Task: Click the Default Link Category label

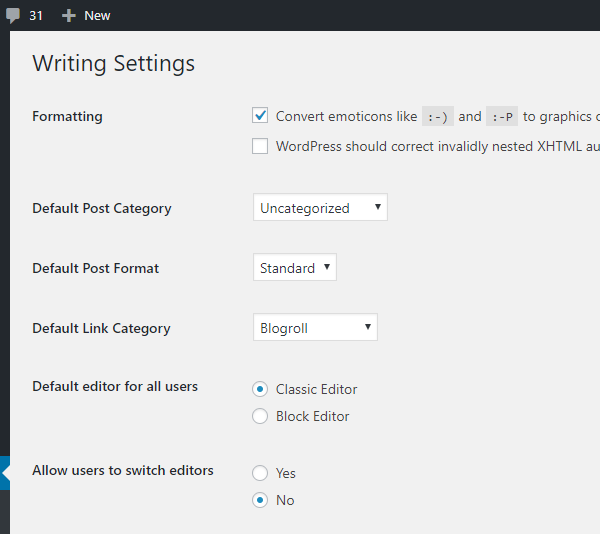Action: [101, 328]
